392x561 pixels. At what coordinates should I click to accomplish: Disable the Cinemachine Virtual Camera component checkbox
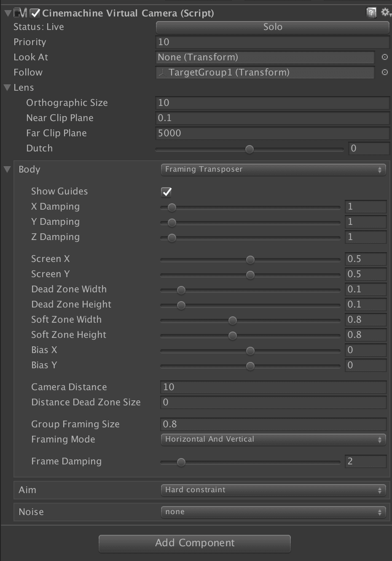coord(35,13)
